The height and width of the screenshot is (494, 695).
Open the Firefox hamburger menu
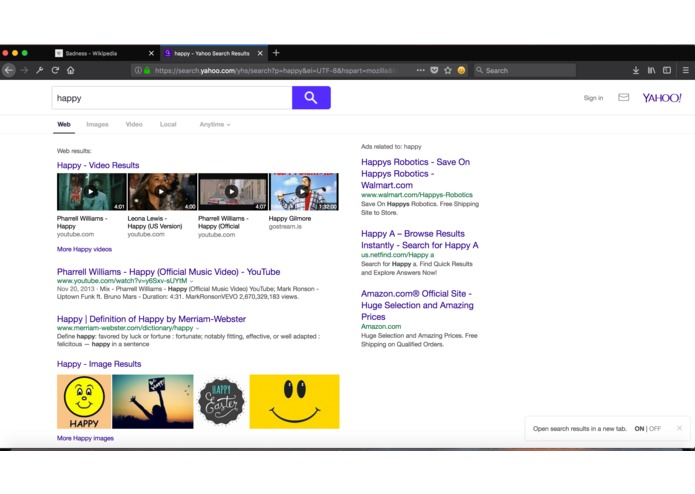(685, 70)
